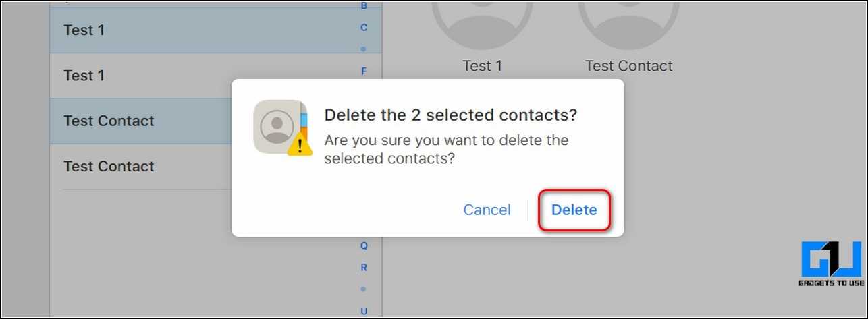Click the Test 1 avatar picture
This screenshot has height=319, width=868.
coord(482,20)
